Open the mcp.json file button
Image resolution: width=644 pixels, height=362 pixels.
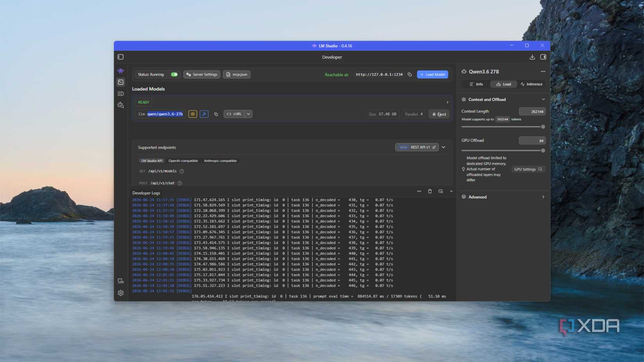[x=237, y=75]
